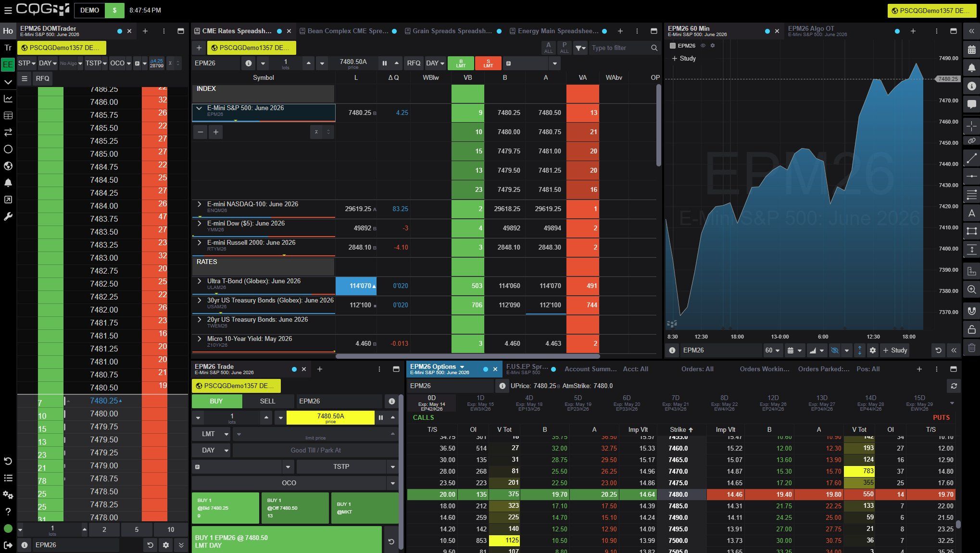Click the red S LMT sell button
980x553 pixels.
[x=488, y=63]
